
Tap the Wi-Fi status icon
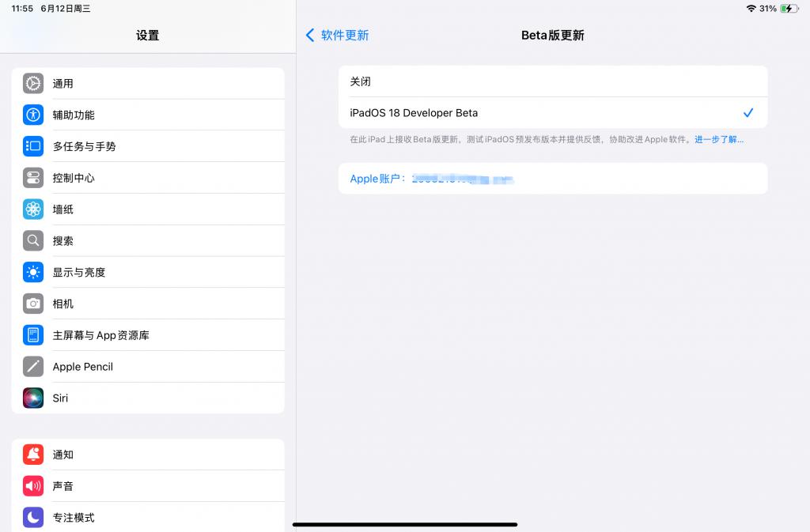pos(751,8)
